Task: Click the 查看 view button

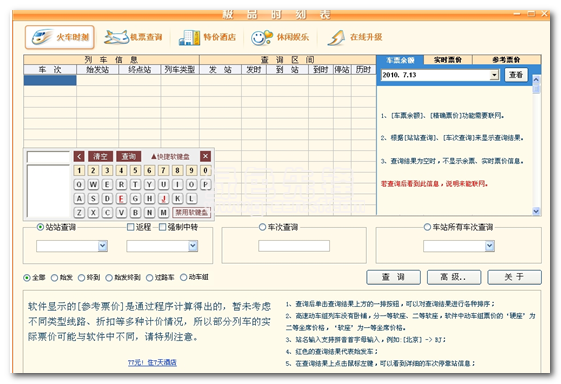Action: [x=516, y=75]
